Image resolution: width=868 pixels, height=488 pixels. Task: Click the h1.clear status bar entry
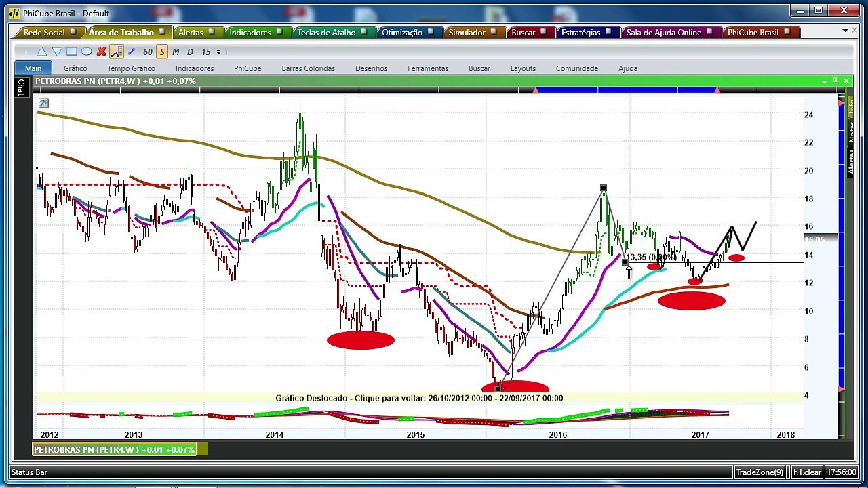coord(807,472)
